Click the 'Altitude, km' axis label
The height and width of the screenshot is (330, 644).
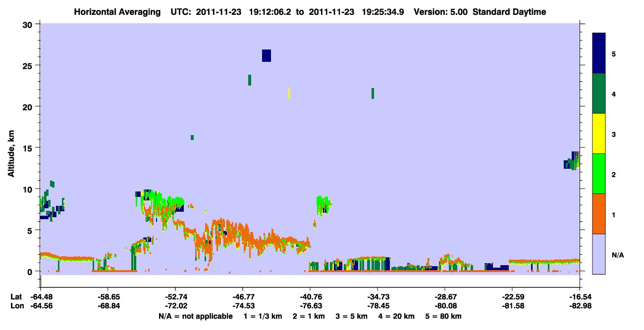coord(11,154)
